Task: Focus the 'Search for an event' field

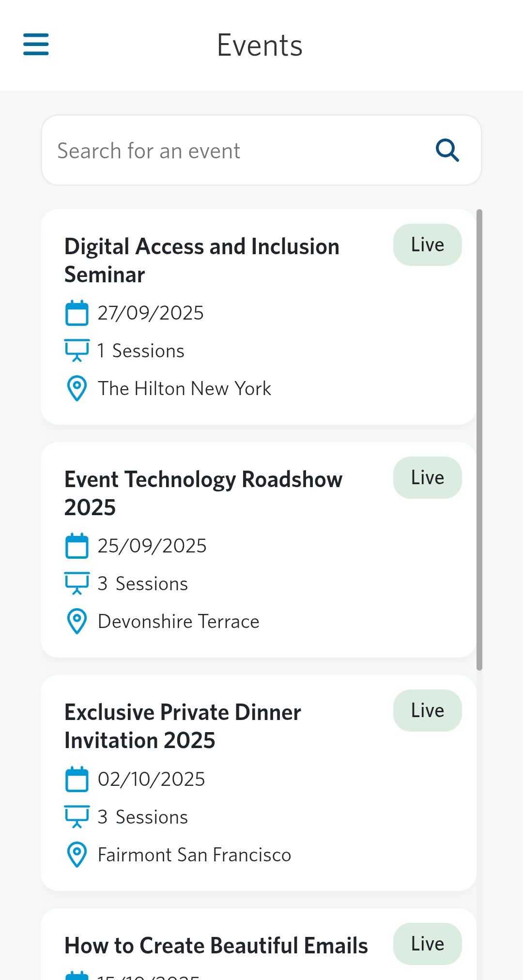Action: 237,151
